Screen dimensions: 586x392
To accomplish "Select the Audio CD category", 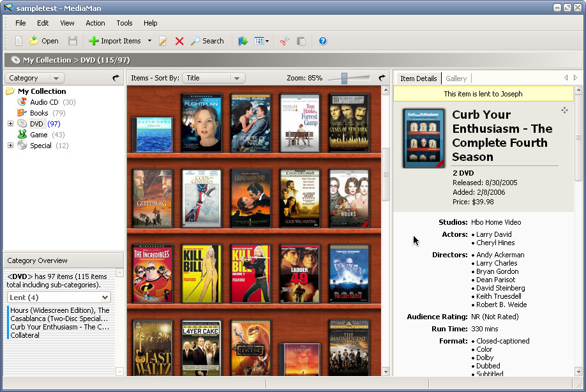I will tap(44, 102).
